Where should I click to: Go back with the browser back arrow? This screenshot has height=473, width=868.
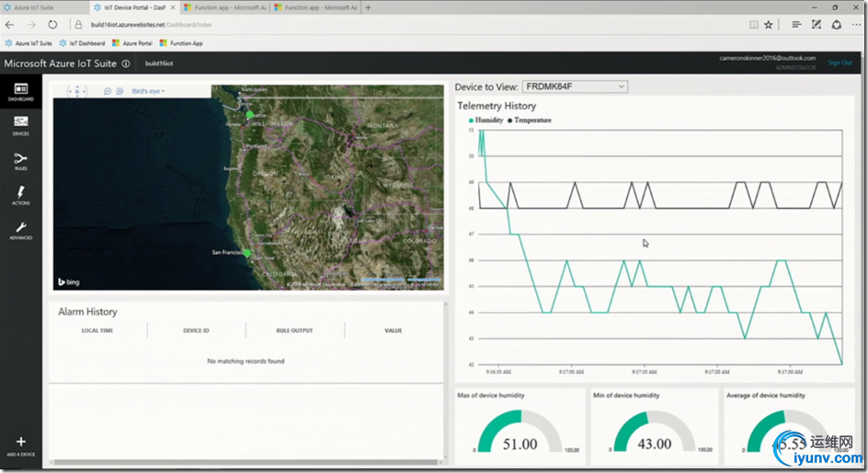point(10,24)
